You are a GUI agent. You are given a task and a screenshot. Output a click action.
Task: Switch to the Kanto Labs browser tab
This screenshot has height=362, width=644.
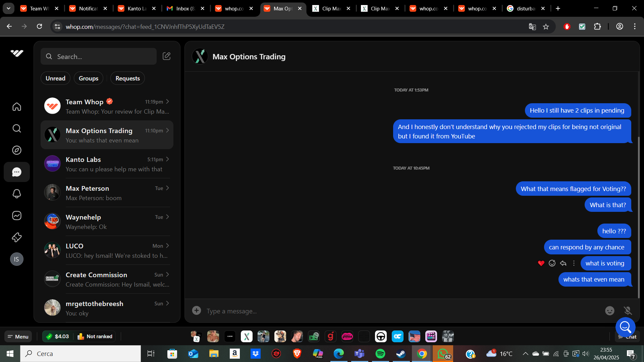pos(137,8)
